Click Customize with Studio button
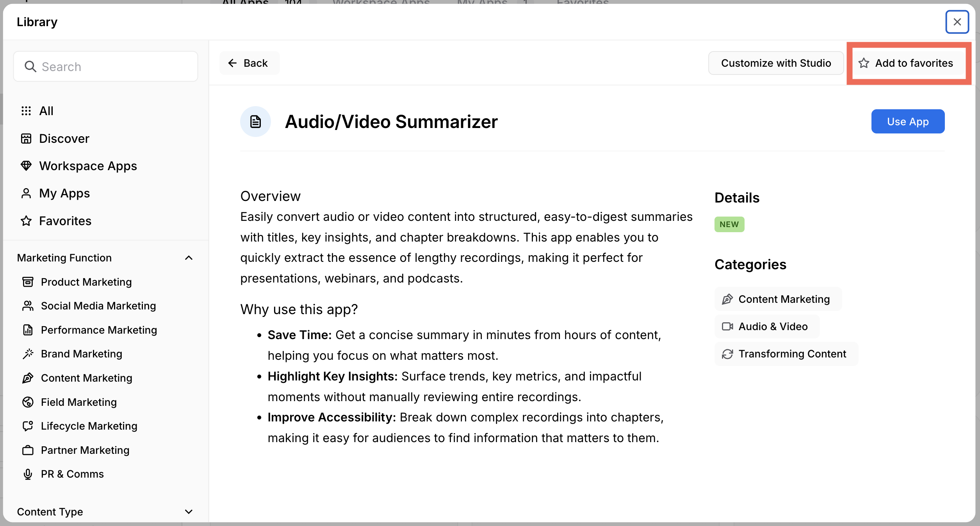 tap(776, 63)
